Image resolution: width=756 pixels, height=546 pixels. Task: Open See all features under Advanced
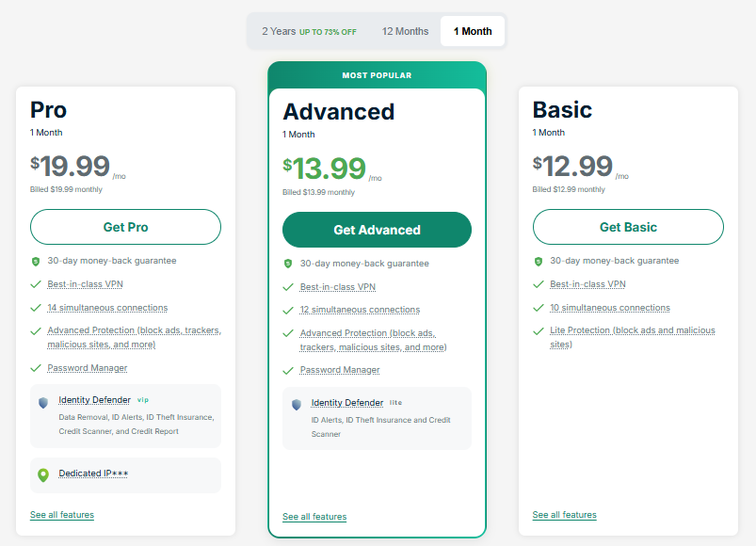[x=314, y=517]
